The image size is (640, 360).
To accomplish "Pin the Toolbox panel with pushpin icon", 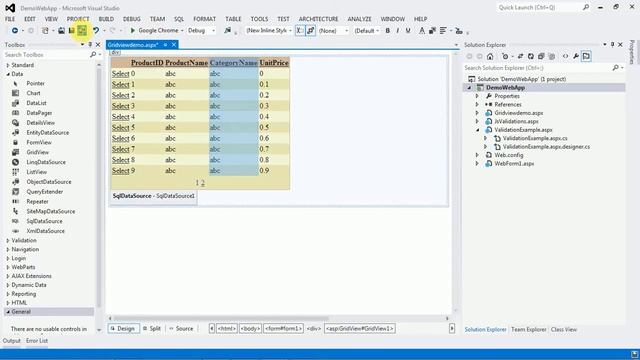I will (90, 44).
